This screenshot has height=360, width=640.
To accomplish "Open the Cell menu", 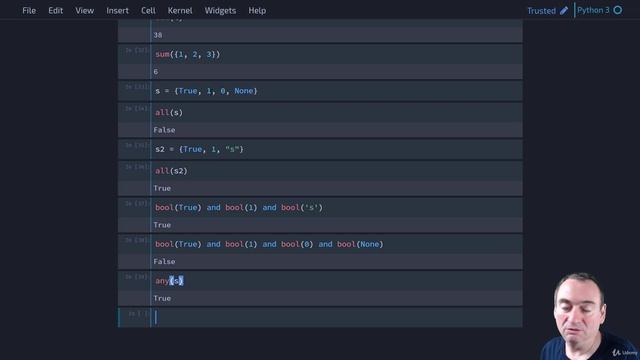I will coord(148,11).
